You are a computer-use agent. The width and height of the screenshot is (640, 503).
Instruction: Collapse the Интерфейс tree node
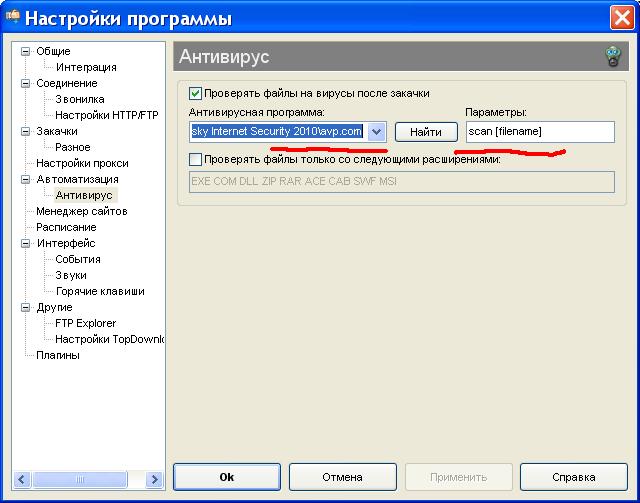point(26,243)
